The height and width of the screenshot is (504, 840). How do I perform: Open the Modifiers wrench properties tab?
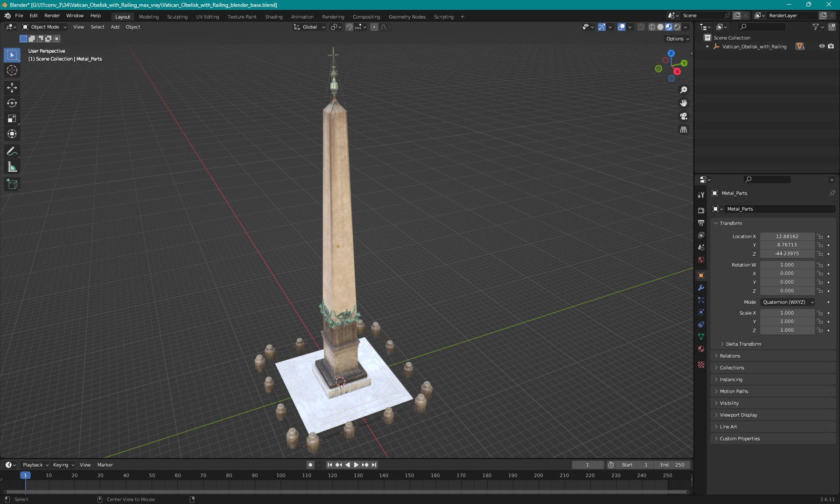coord(701,288)
